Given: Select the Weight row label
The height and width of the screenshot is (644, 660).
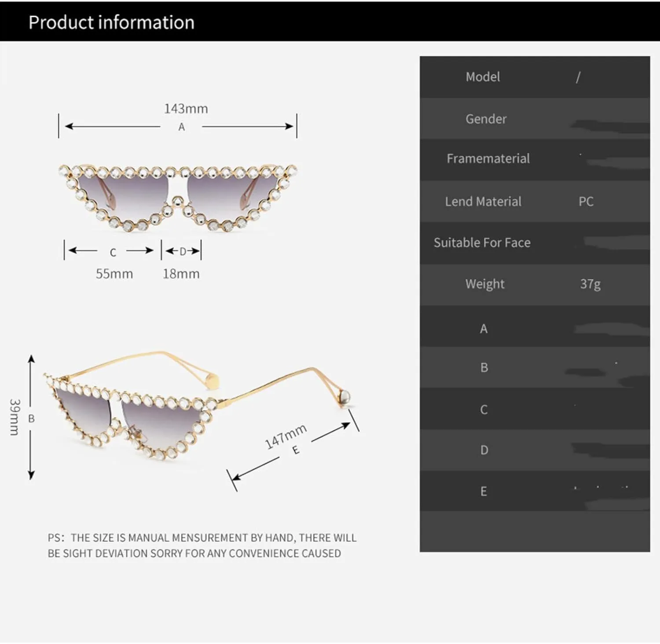Looking at the screenshot, I should pyautogui.click(x=485, y=284).
